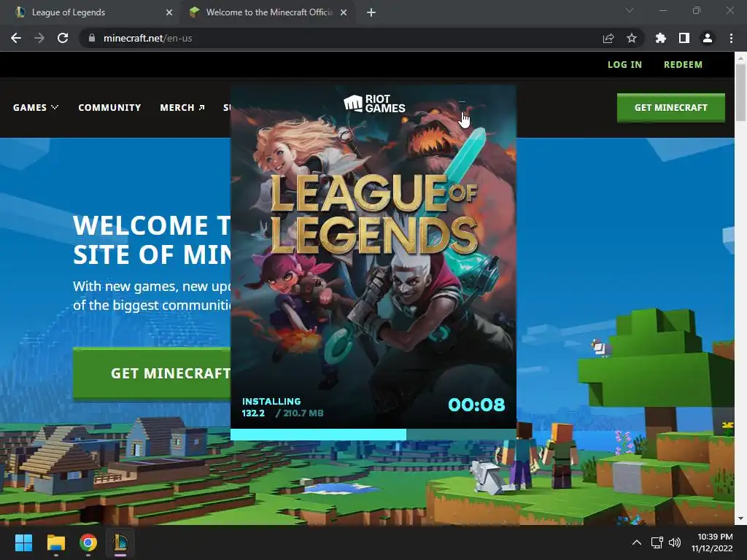Click the scrollbar up arrow
This screenshot has height=560, width=747.
740,58
